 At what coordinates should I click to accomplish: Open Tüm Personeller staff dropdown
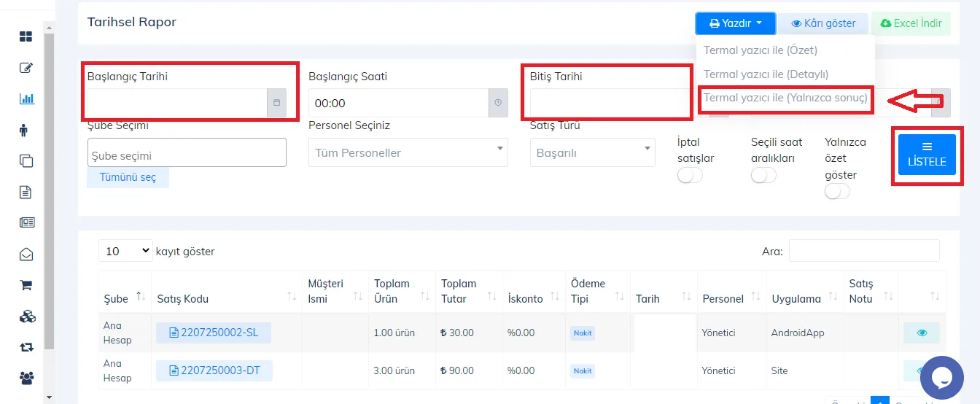coord(408,153)
